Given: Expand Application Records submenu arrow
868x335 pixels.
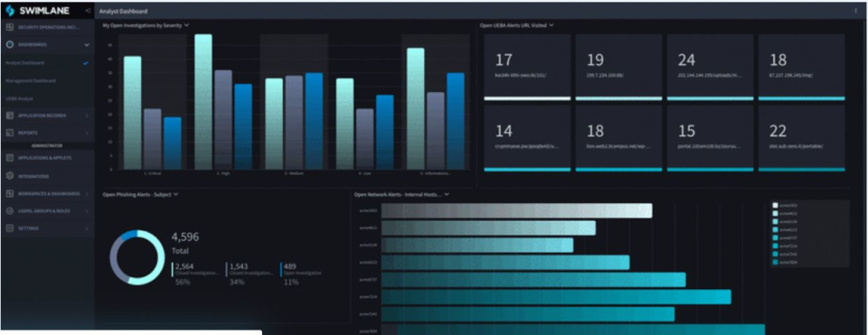Looking at the screenshot, I should [x=87, y=116].
